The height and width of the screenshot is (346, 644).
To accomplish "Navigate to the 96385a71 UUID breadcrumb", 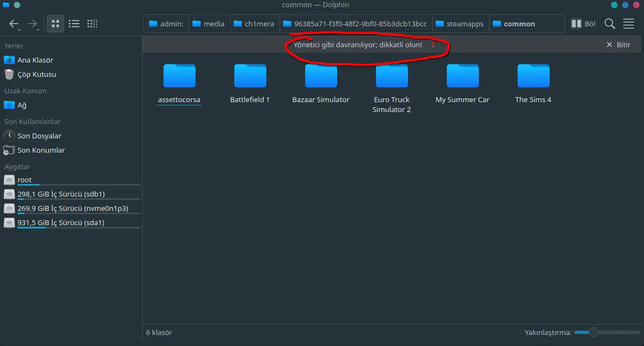I will tap(355, 24).
